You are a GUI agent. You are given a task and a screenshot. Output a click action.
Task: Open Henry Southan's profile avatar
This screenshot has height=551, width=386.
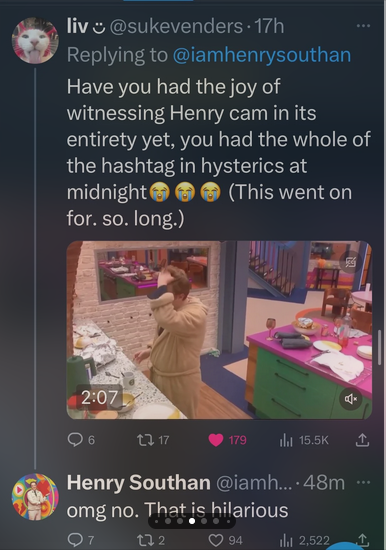point(35,497)
